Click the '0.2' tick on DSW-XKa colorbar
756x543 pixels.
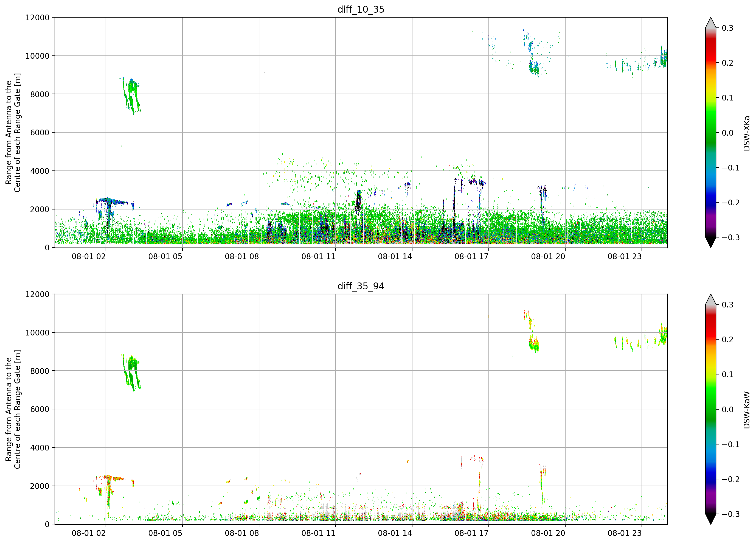[x=728, y=63]
